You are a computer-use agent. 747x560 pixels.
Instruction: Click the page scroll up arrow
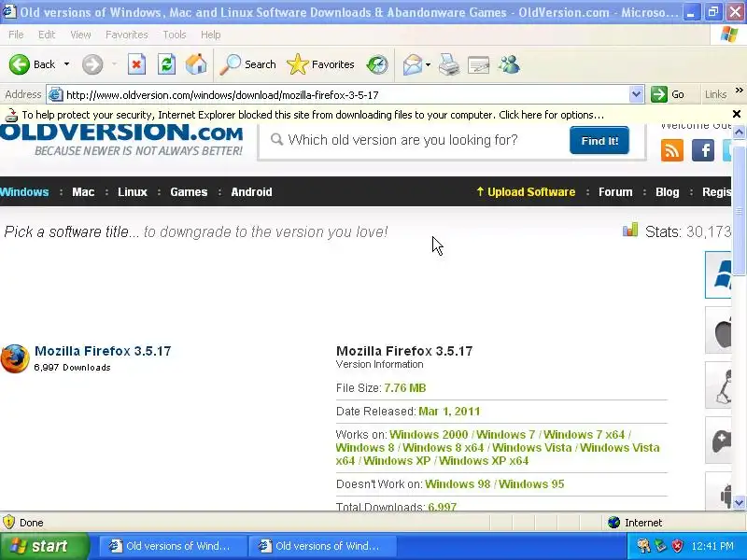pyautogui.click(x=739, y=132)
